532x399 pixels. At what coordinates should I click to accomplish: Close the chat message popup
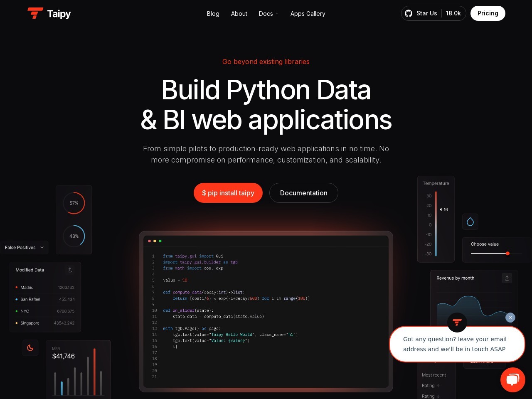pos(510,318)
